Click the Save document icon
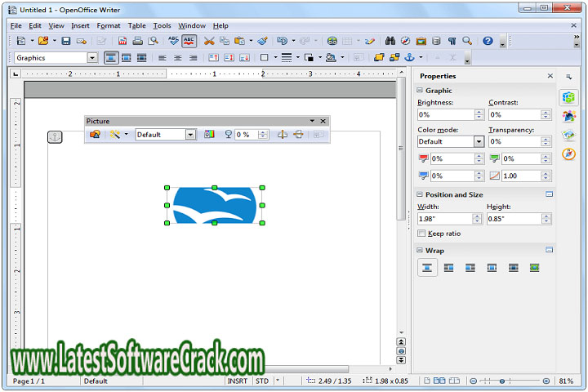Screen dimensions: 588x392 [x=66, y=41]
